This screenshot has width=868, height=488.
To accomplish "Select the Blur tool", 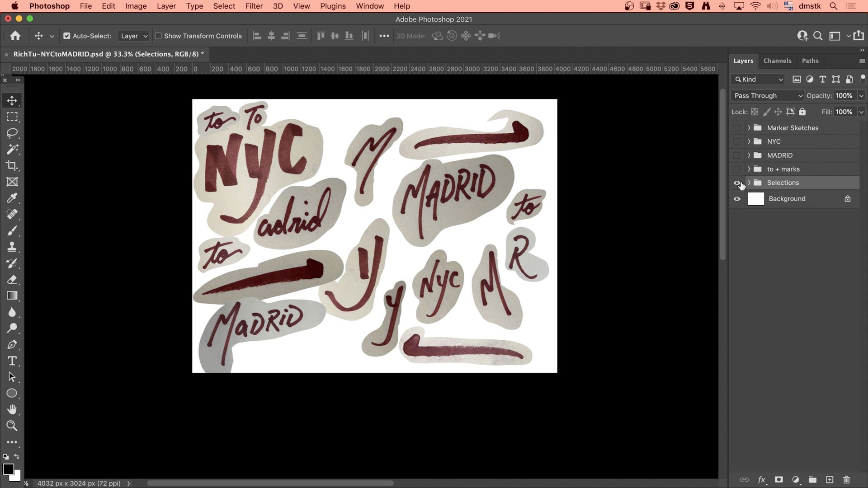I will (12, 312).
